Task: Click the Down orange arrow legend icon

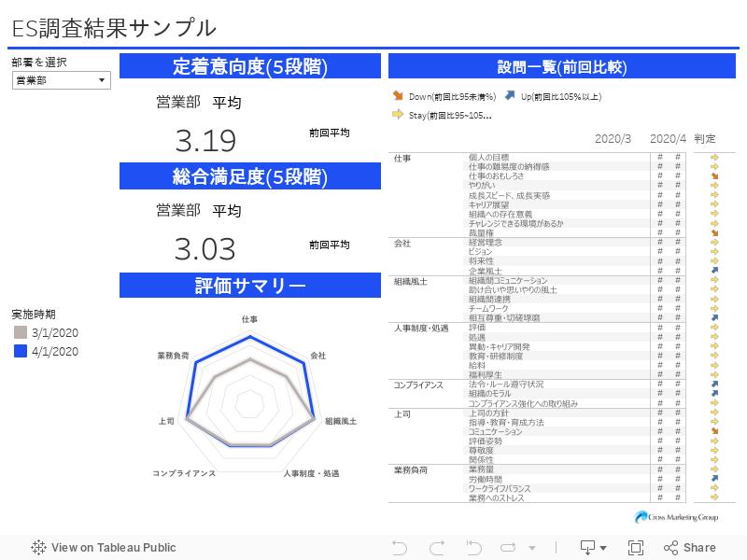Action: click(398, 96)
